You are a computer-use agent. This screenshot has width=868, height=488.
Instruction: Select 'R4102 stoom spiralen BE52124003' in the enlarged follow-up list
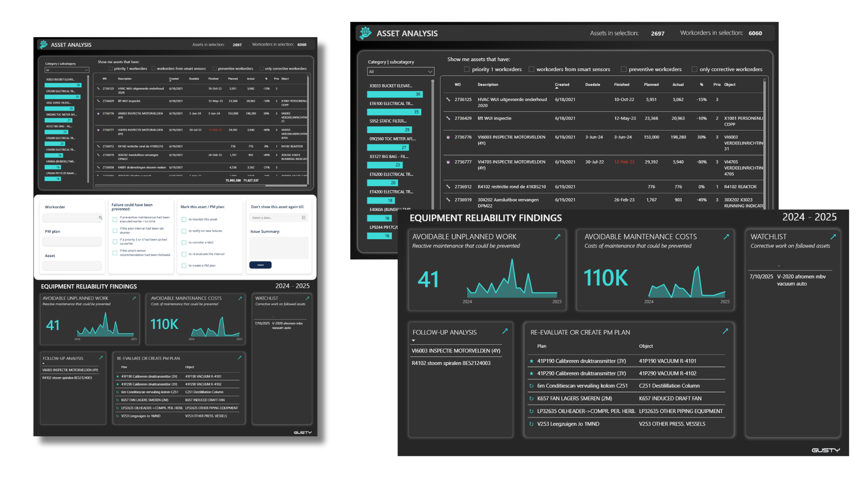click(451, 363)
